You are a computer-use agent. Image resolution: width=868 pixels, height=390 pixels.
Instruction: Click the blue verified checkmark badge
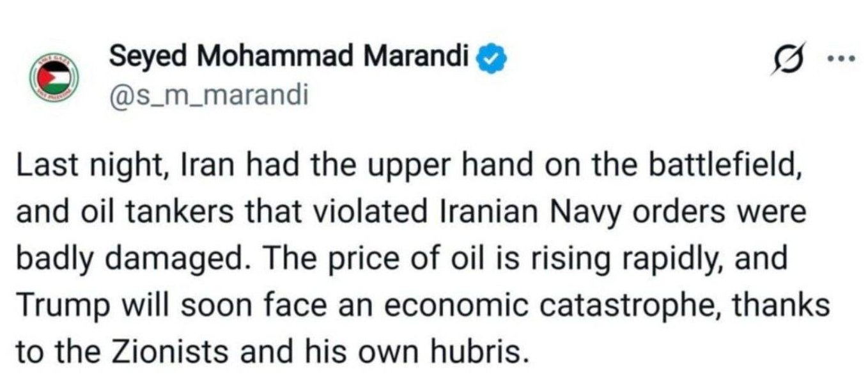tap(492, 59)
